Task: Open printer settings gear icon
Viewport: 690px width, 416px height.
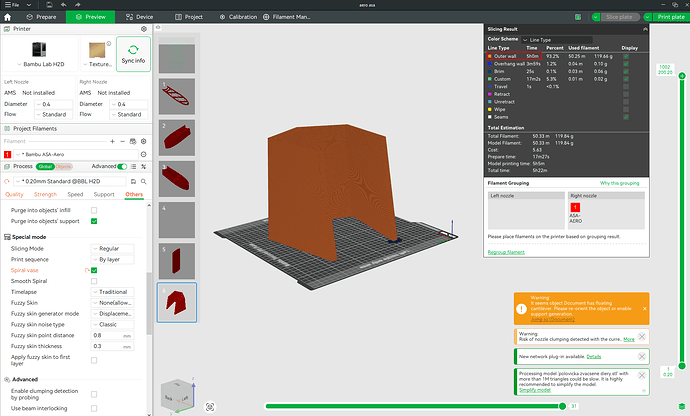Action: [144, 29]
